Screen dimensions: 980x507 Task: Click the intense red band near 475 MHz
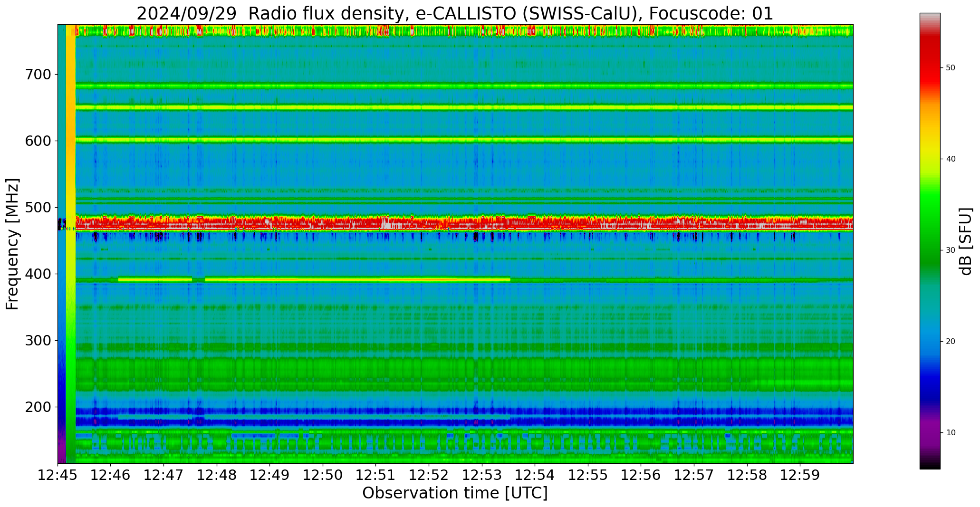click(x=464, y=223)
